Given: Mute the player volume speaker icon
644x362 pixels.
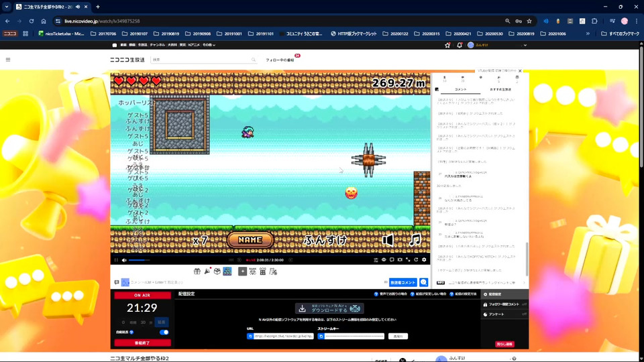Looking at the screenshot, I should point(124,260).
